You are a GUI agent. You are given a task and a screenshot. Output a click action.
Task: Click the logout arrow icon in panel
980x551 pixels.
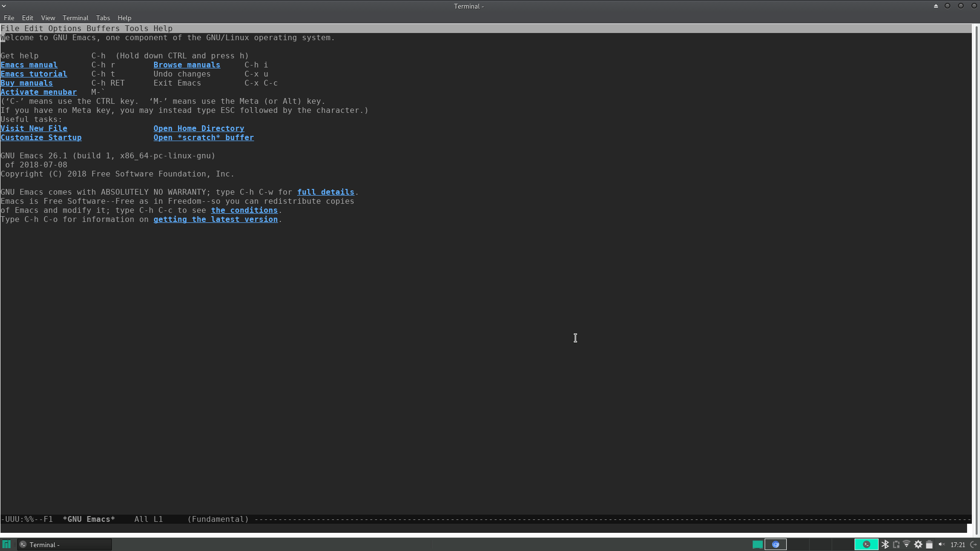[x=973, y=544]
